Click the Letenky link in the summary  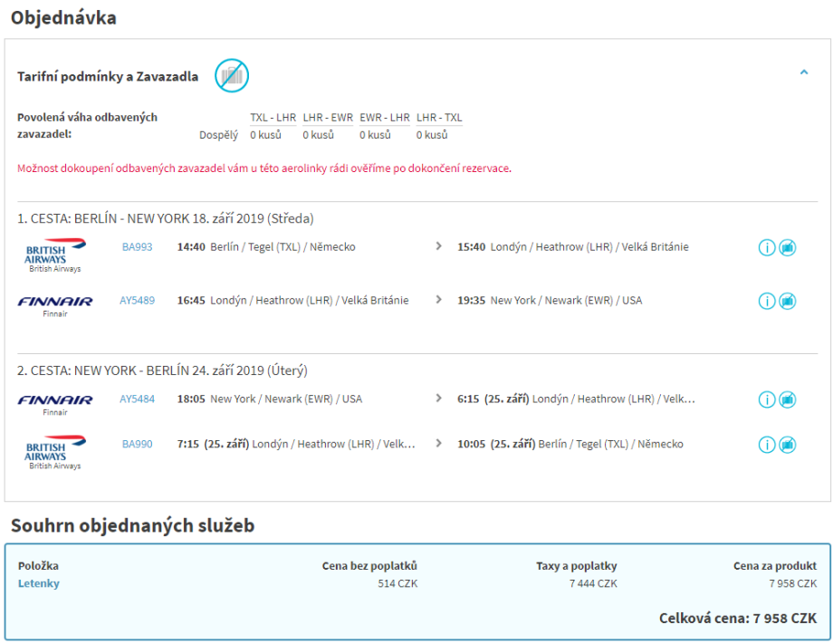coord(39,583)
